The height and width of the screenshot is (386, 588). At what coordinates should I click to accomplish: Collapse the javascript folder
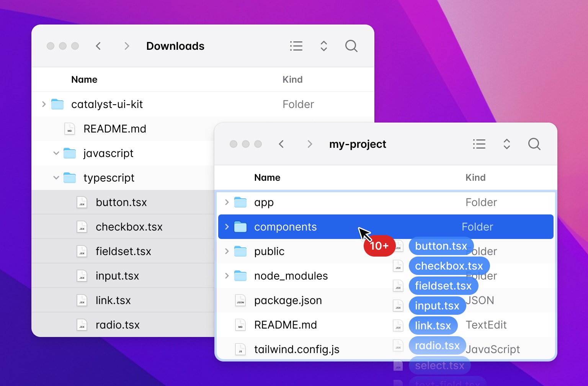point(56,153)
